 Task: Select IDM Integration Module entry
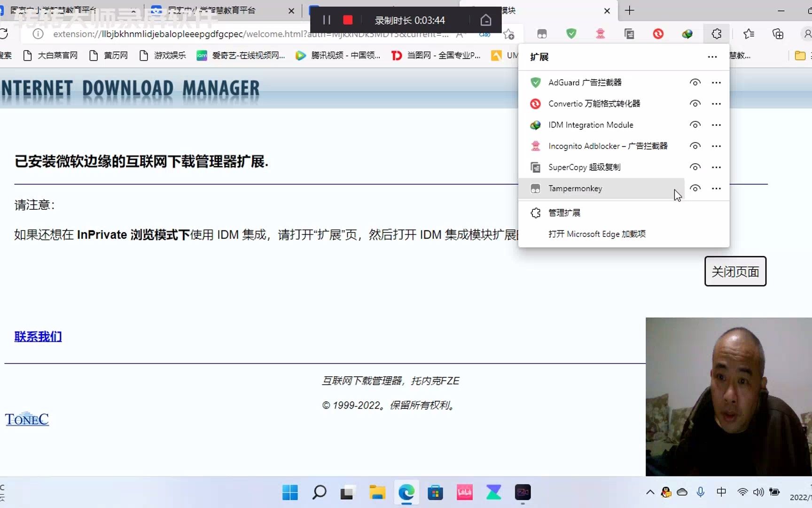click(x=601, y=125)
